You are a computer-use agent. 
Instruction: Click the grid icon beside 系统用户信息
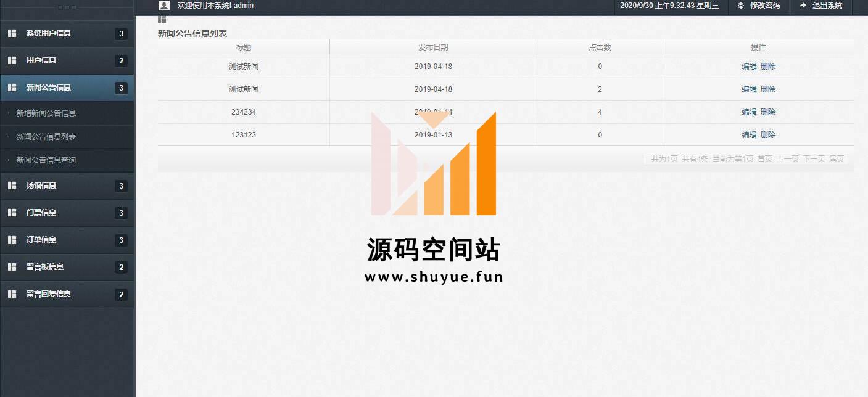tap(12, 33)
